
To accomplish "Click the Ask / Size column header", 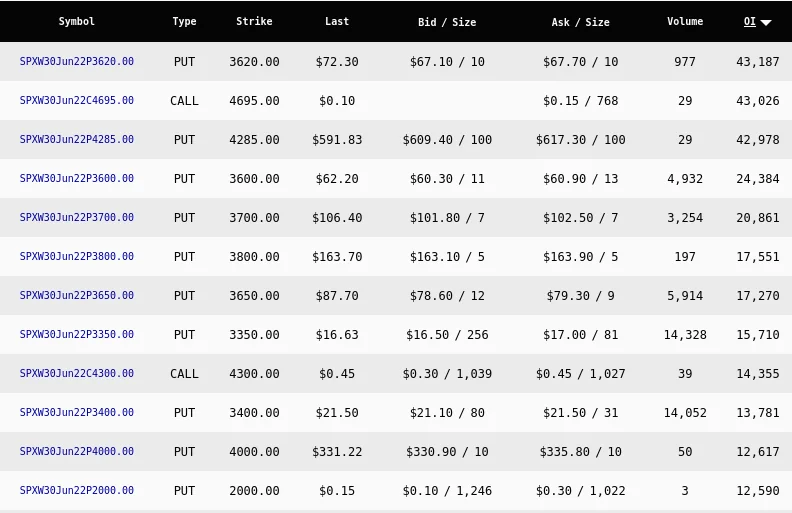I will (x=580, y=22).
